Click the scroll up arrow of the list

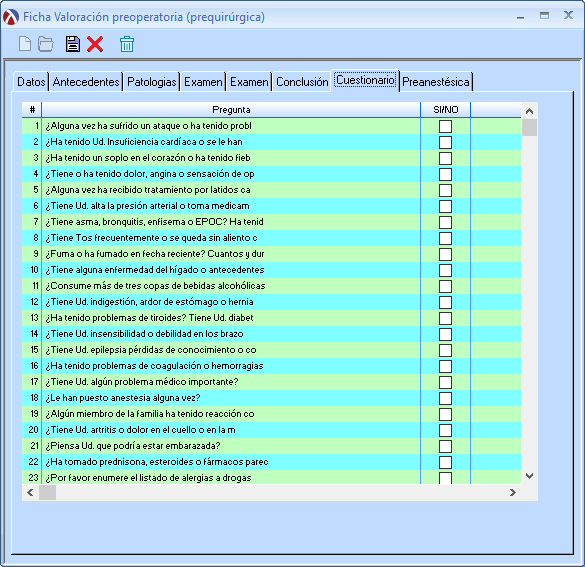[x=529, y=111]
